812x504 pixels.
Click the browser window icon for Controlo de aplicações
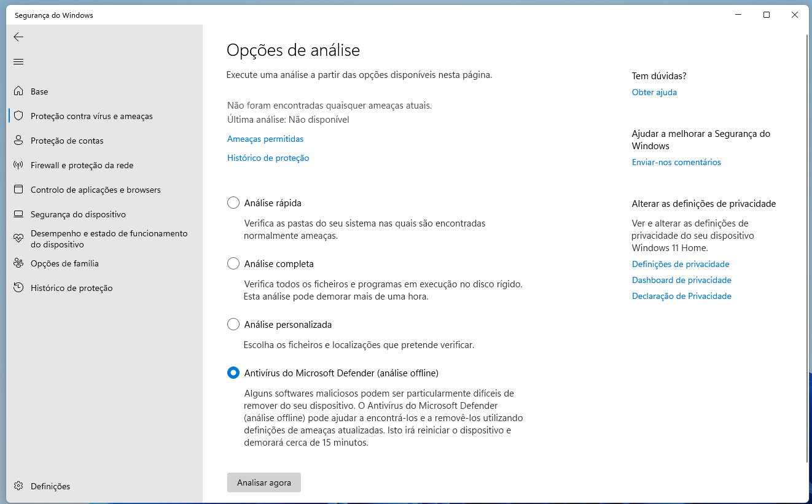point(18,190)
